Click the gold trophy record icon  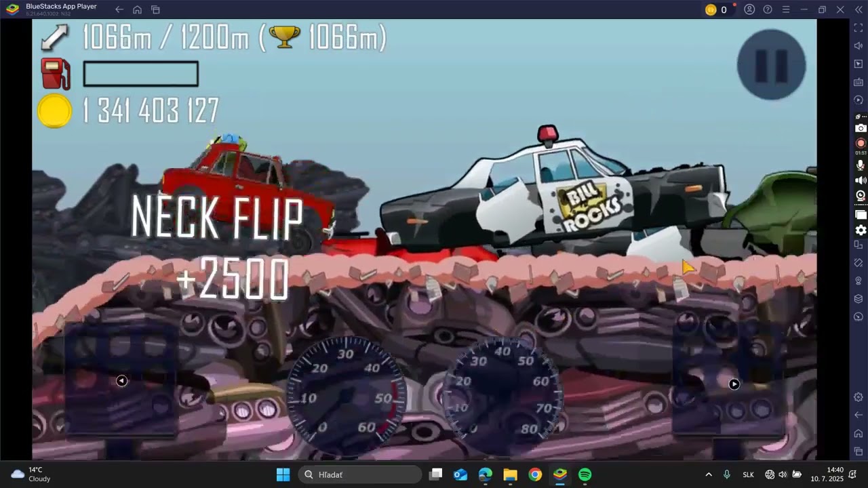pyautogui.click(x=285, y=37)
